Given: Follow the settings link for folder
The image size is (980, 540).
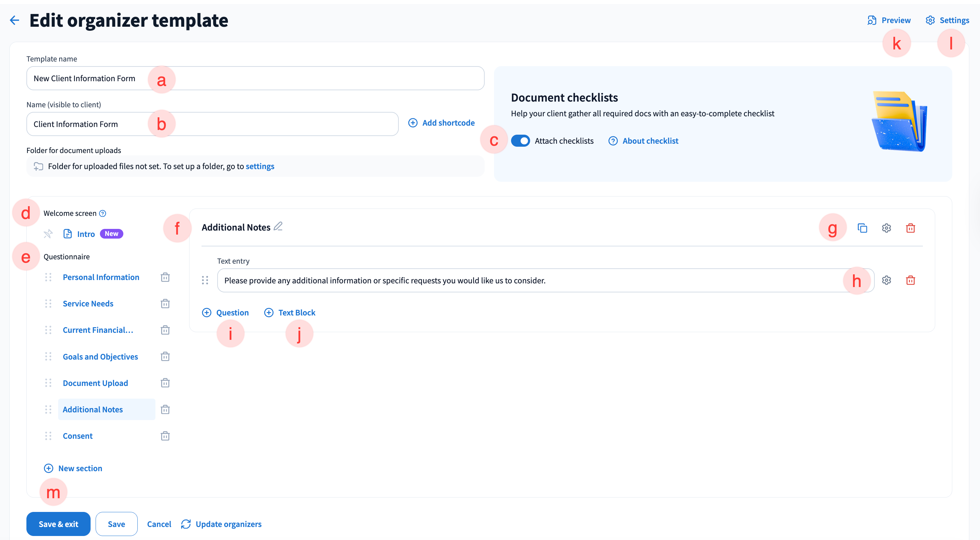Looking at the screenshot, I should 260,166.
